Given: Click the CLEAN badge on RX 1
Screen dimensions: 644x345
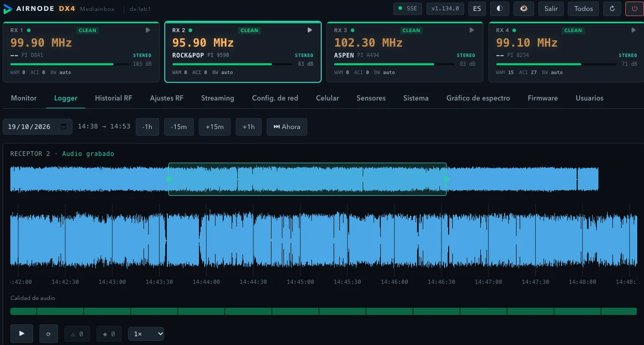Looking at the screenshot, I should [88, 30].
